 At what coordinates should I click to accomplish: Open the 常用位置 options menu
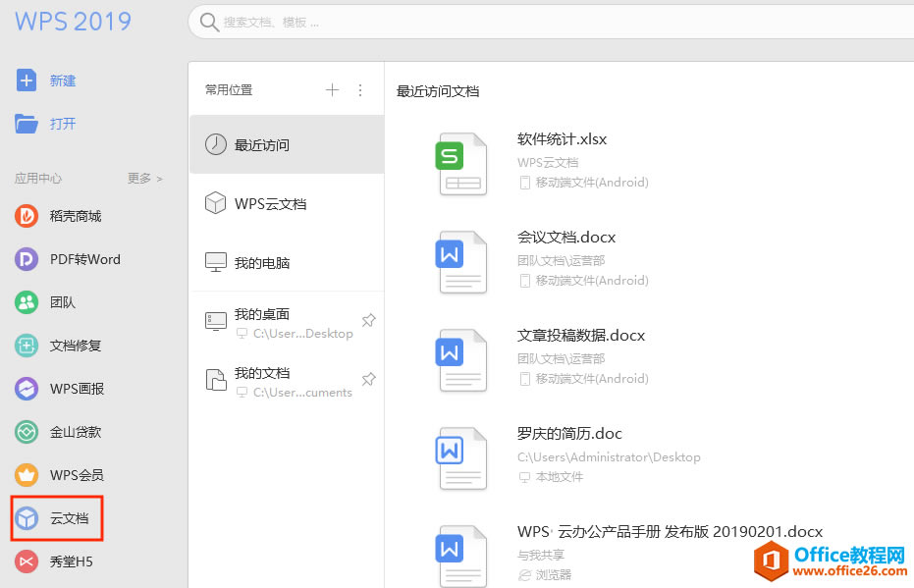[359, 89]
